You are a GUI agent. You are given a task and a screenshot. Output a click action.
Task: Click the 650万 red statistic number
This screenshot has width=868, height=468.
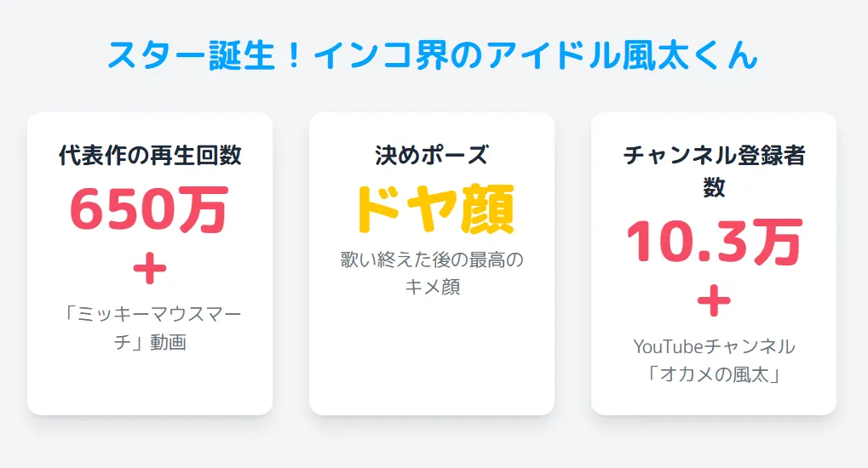tap(149, 209)
